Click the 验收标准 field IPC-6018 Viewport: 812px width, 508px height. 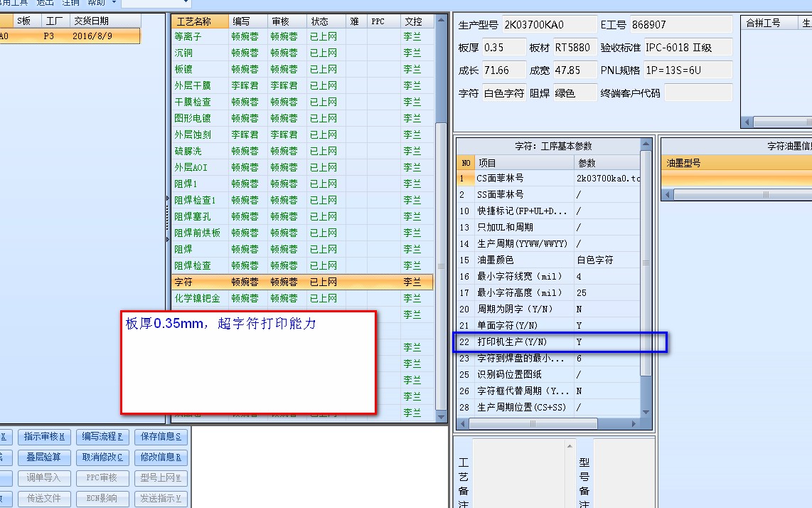688,47
